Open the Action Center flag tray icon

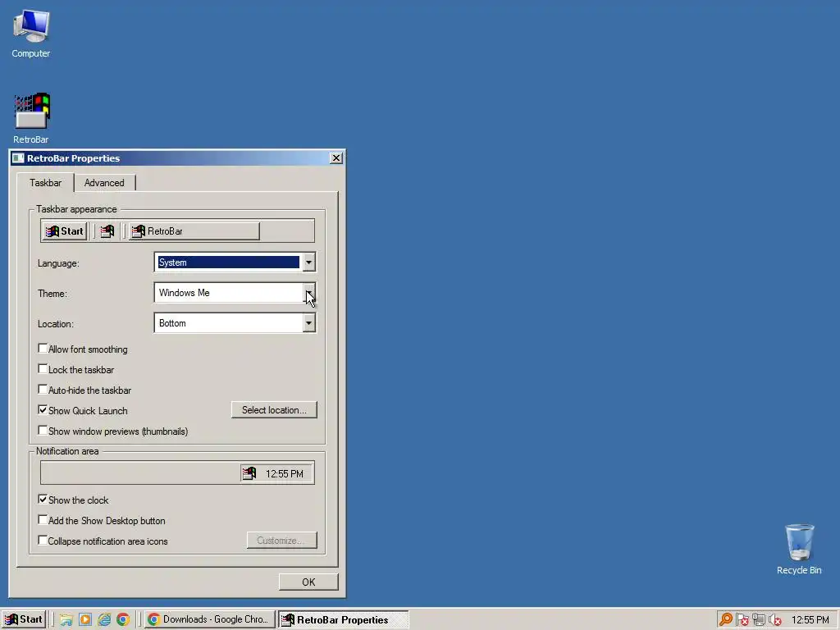pyautogui.click(x=742, y=620)
